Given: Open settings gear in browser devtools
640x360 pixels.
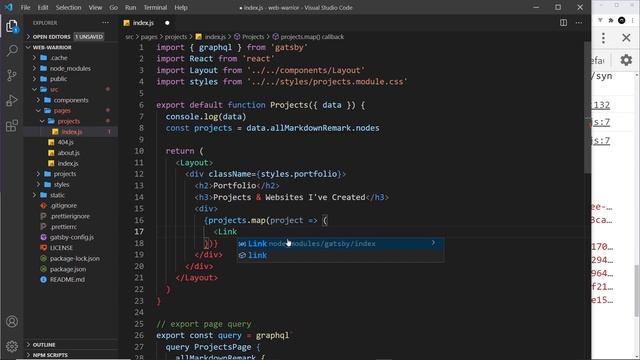Looking at the screenshot, I should [x=626, y=60].
